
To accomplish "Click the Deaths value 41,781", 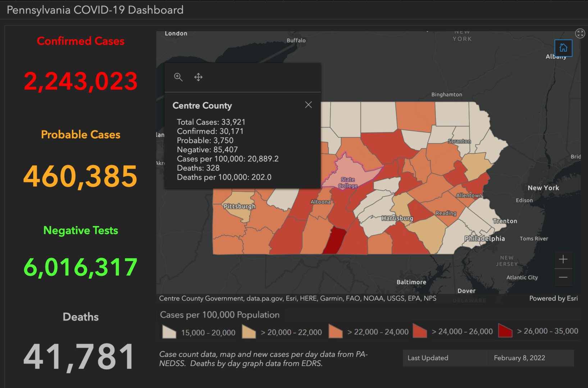I will click(x=79, y=357).
